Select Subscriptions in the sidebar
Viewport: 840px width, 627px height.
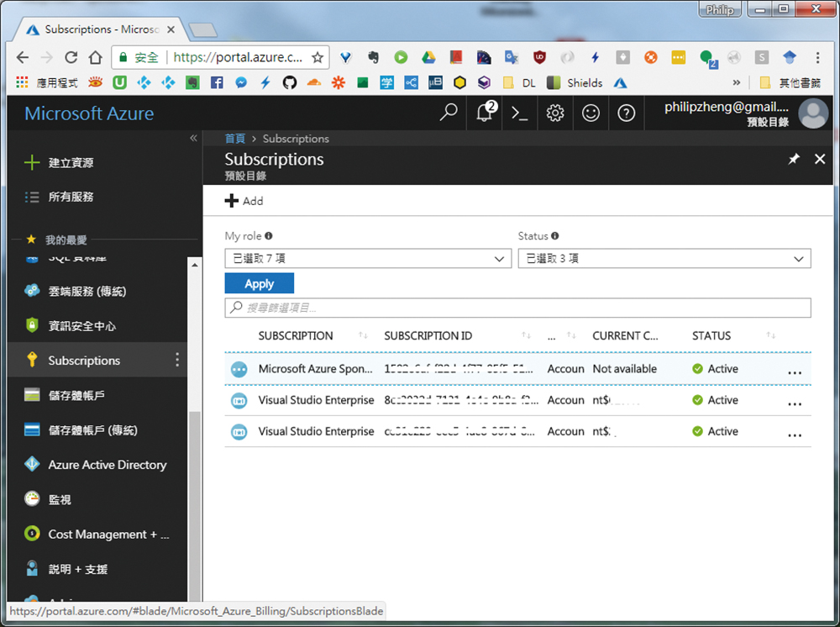(84, 360)
